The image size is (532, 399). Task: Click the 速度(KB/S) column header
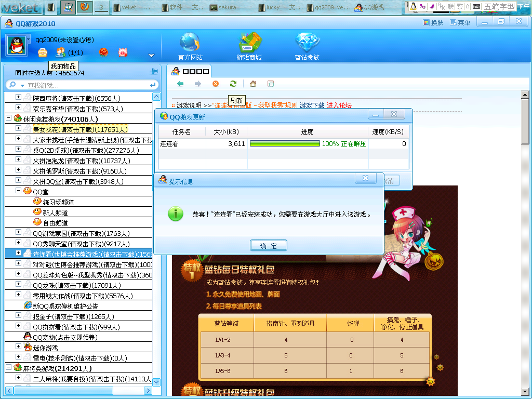388,132
